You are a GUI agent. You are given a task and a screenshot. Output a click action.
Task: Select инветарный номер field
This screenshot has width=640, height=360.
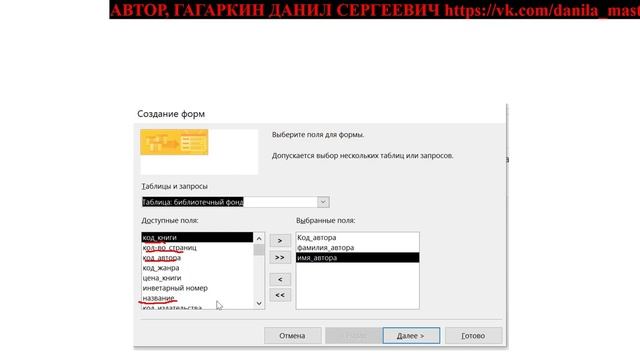click(x=197, y=288)
